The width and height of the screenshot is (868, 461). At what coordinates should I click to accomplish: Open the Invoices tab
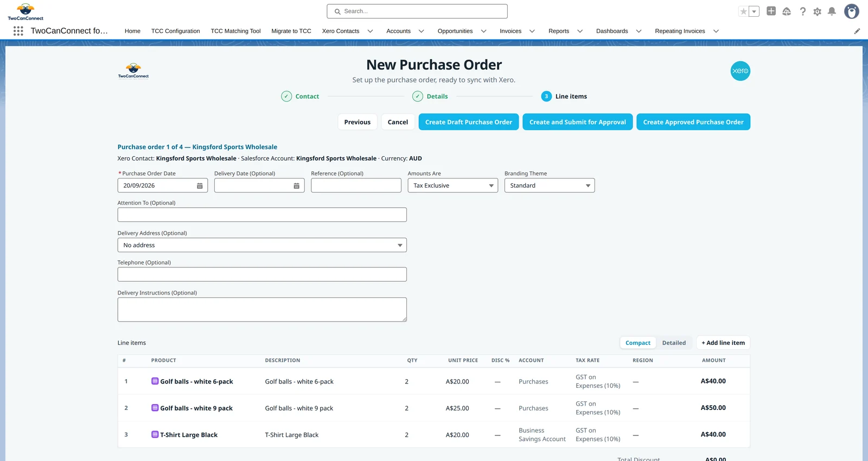point(510,31)
